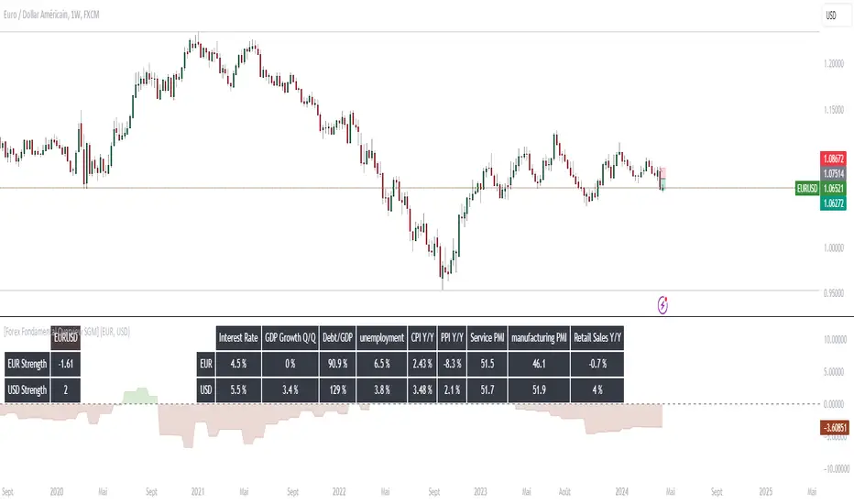
Task: Click the -3.60851 indicator value label
Action: (x=833, y=426)
